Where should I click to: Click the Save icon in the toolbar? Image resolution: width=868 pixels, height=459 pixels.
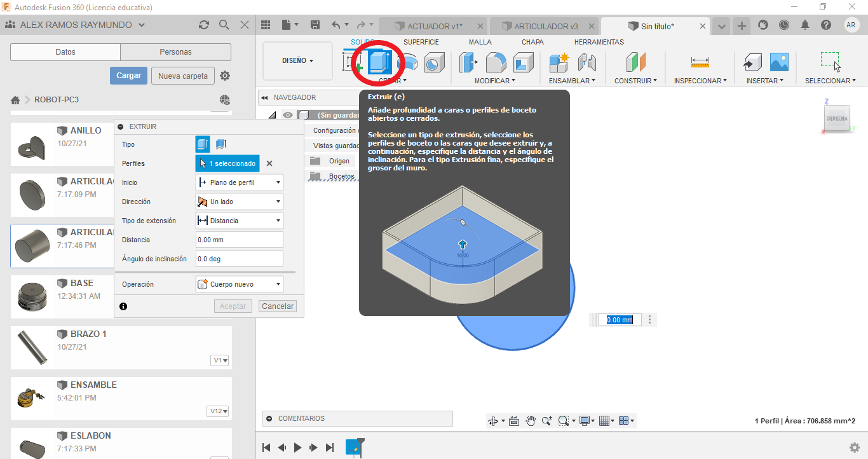click(x=315, y=25)
